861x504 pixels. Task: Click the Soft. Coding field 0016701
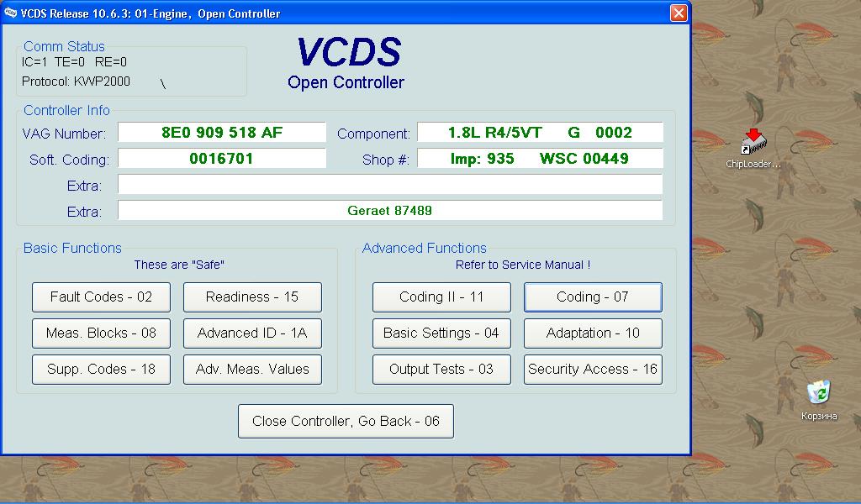(222, 159)
